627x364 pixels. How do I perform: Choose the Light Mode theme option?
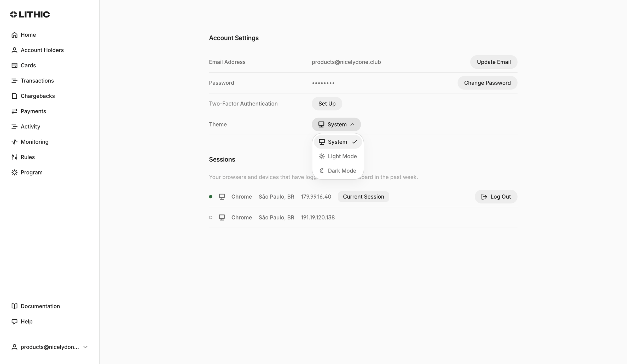[x=338, y=156]
